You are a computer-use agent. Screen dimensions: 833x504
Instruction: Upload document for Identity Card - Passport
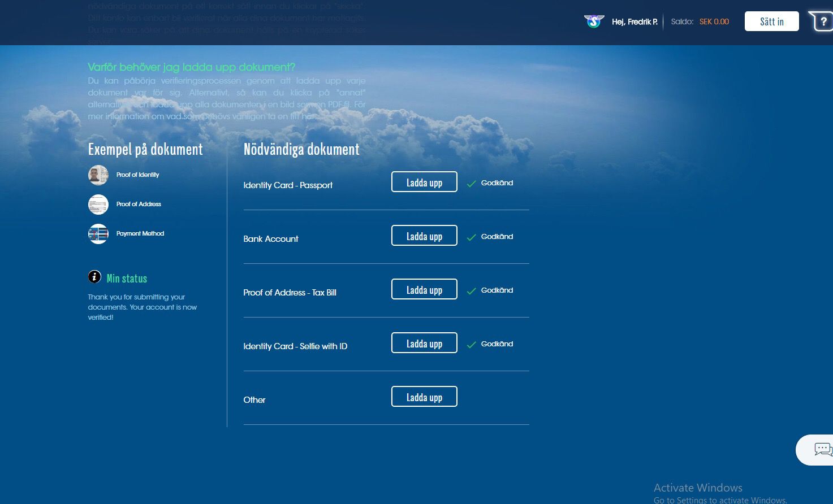click(x=424, y=182)
